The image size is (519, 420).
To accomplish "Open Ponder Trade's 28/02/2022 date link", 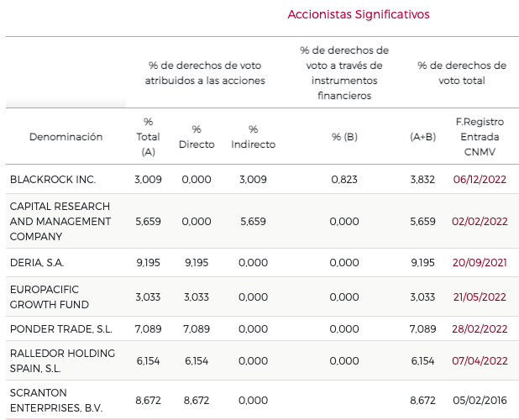I will tap(480, 328).
